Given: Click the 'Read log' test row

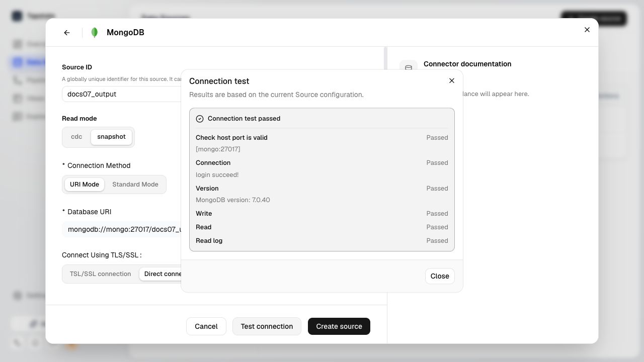Looking at the screenshot, I should 322,241.
